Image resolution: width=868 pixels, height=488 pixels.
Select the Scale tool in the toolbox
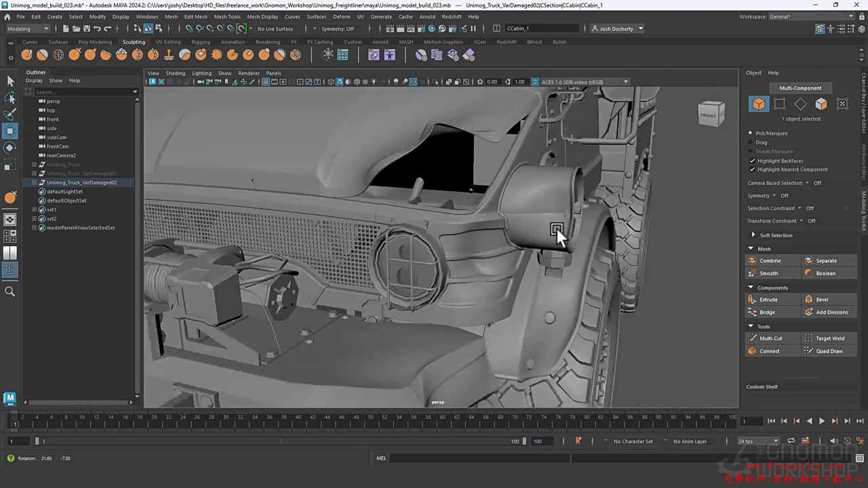[10, 165]
